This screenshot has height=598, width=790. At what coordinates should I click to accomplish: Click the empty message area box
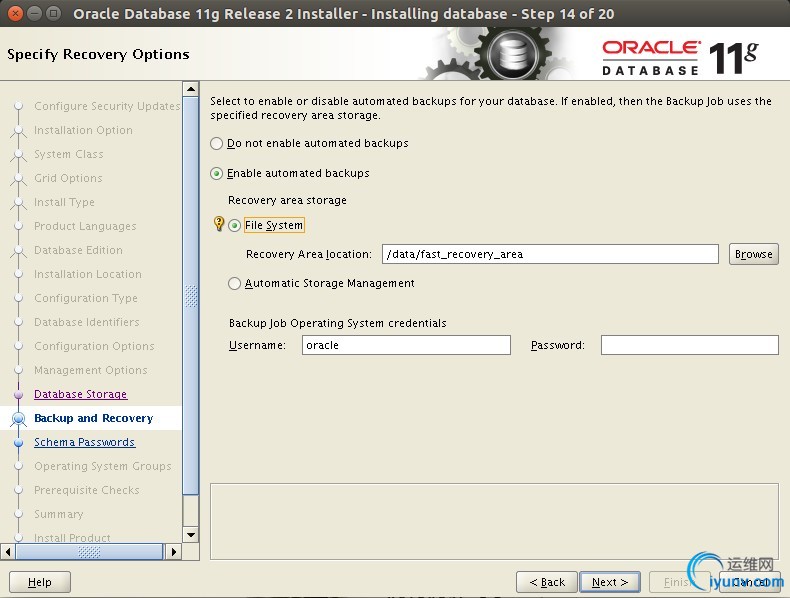[494, 521]
